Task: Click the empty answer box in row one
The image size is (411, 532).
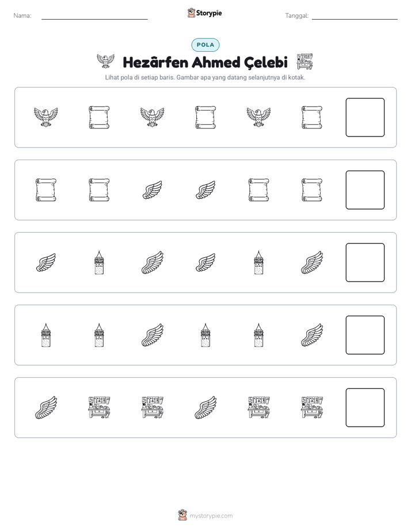Action: 365,117
